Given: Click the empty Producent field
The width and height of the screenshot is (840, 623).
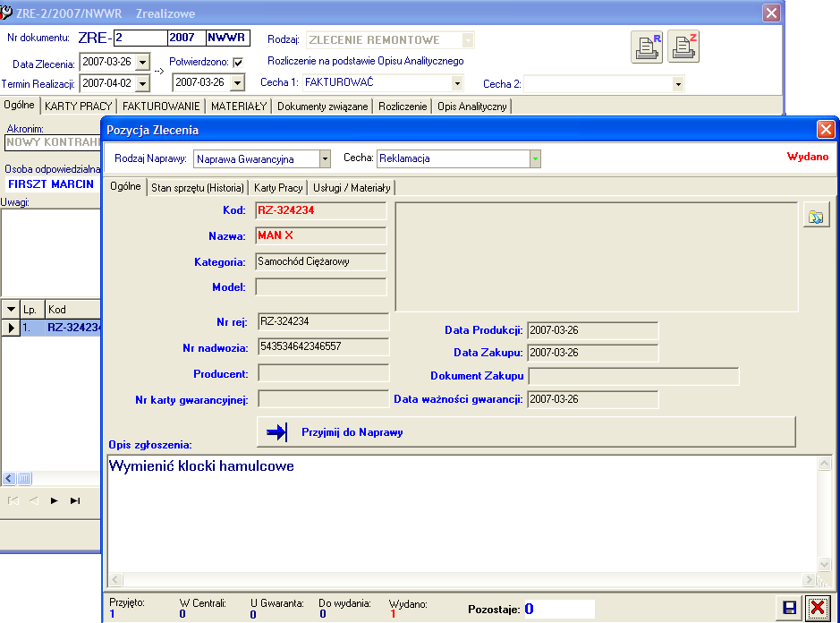Looking at the screenshot, I should click(x=323, y=373).
